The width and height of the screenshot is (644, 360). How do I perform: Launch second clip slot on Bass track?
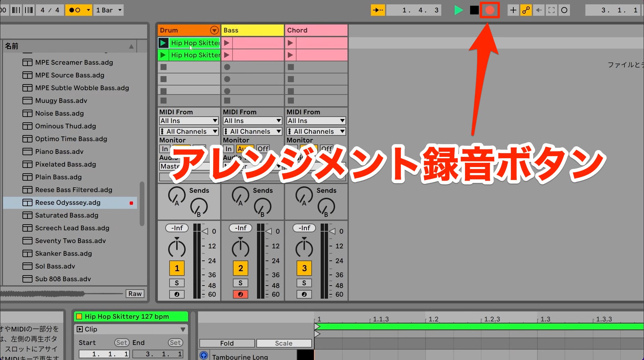click(227, 55)
